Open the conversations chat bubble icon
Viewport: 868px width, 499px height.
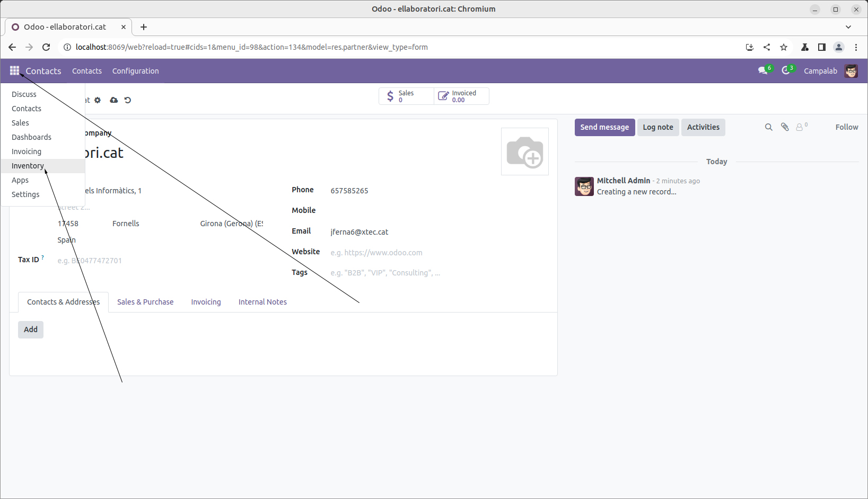coord(762,71)
